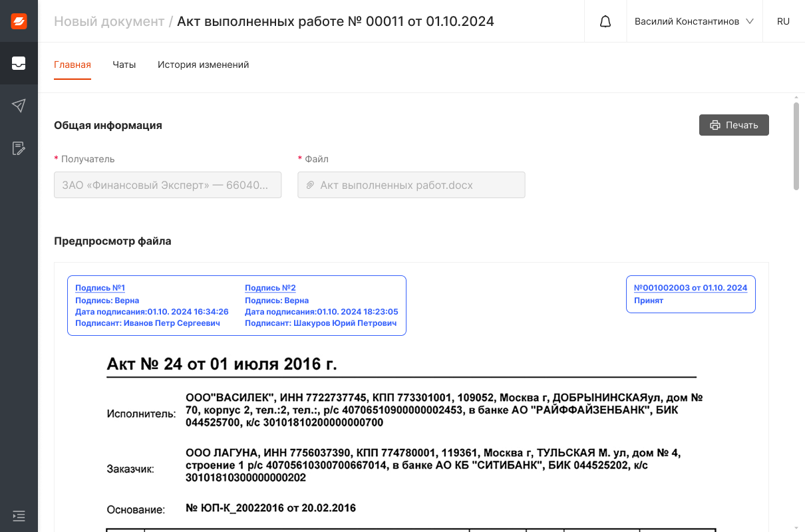Image resolution: width=805 pixels, height=532 pixels.
Task: Open the inbox tray sidebar icon
Action: coord(19,63)
